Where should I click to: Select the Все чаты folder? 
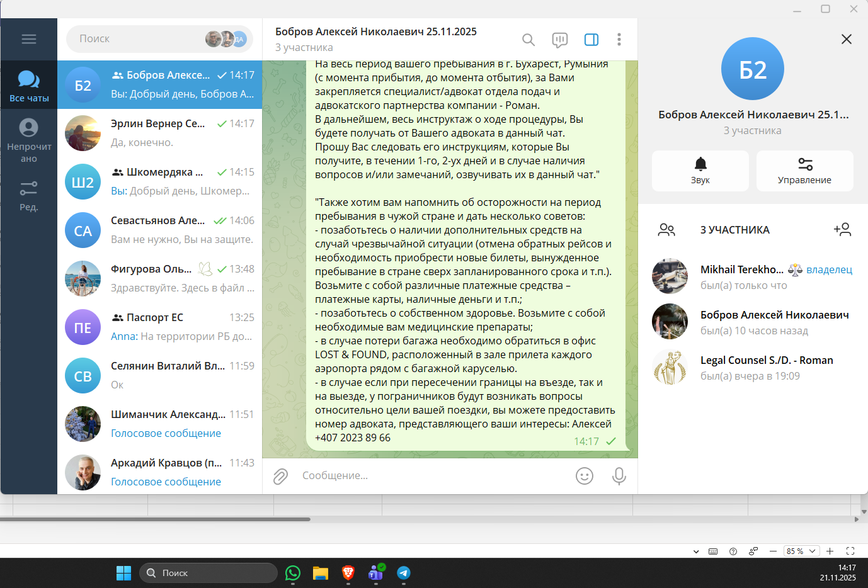(x=29, y=85)
